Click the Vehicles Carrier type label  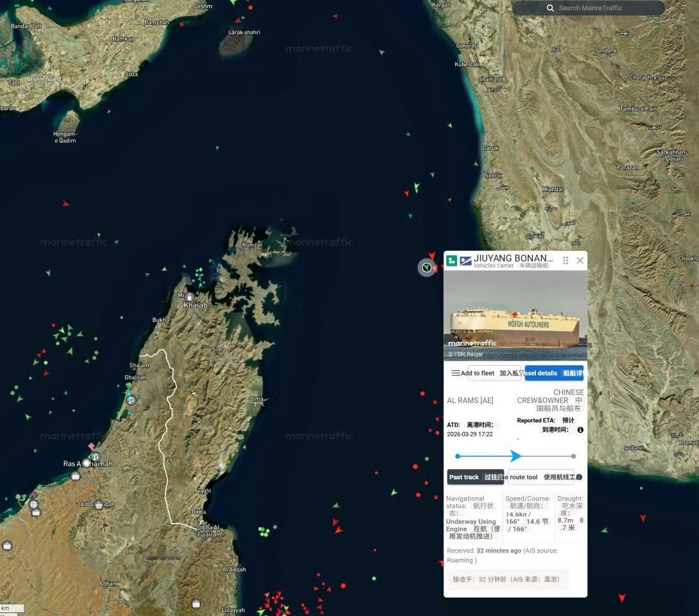tap(494, 266)
